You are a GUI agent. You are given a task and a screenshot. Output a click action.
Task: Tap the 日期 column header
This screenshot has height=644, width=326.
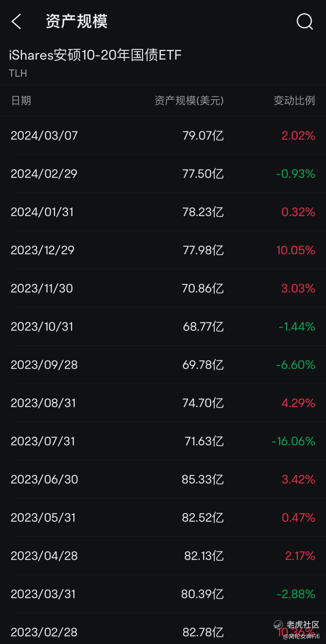click(21, 100)
